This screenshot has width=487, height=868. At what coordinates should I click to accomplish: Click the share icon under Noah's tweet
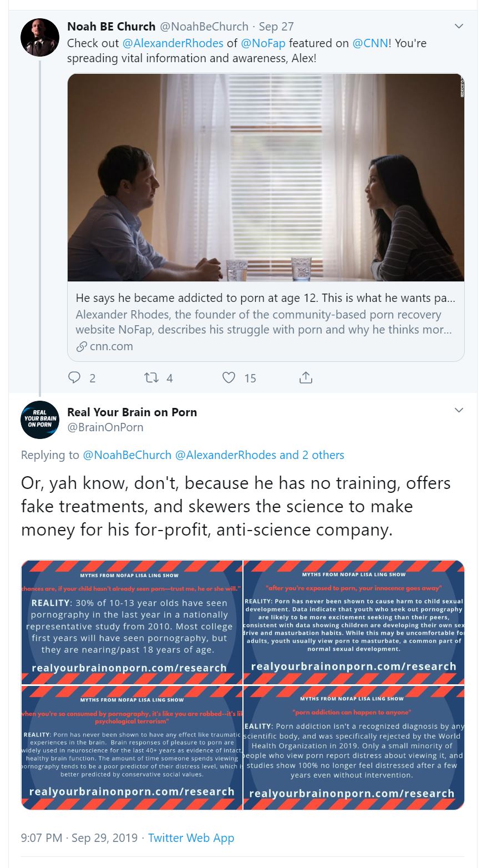pos(306,378)
